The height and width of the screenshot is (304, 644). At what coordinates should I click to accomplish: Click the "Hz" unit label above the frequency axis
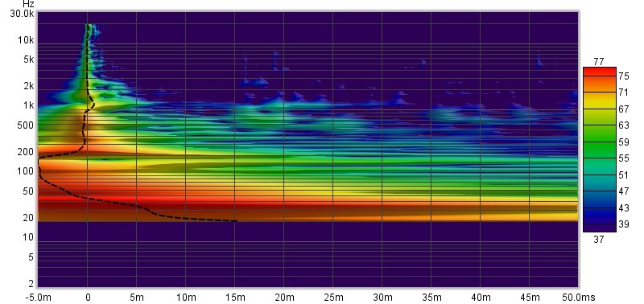[28, 5]
